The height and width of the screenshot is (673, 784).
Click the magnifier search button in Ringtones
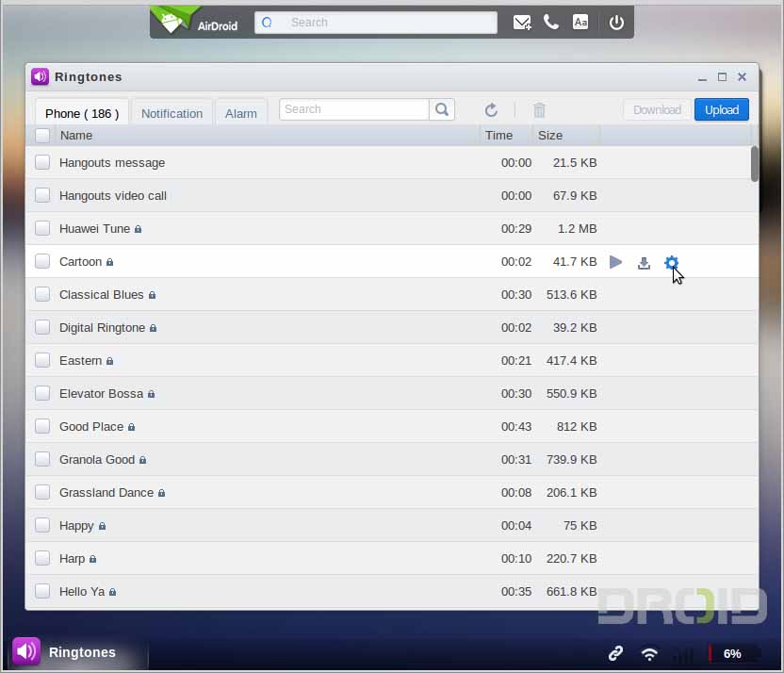pyautogui.click(x=442, y=109)
